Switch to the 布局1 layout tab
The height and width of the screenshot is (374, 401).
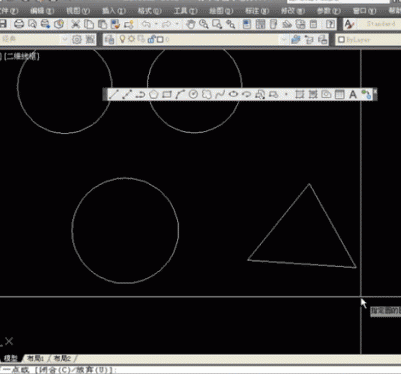[36, 358]
